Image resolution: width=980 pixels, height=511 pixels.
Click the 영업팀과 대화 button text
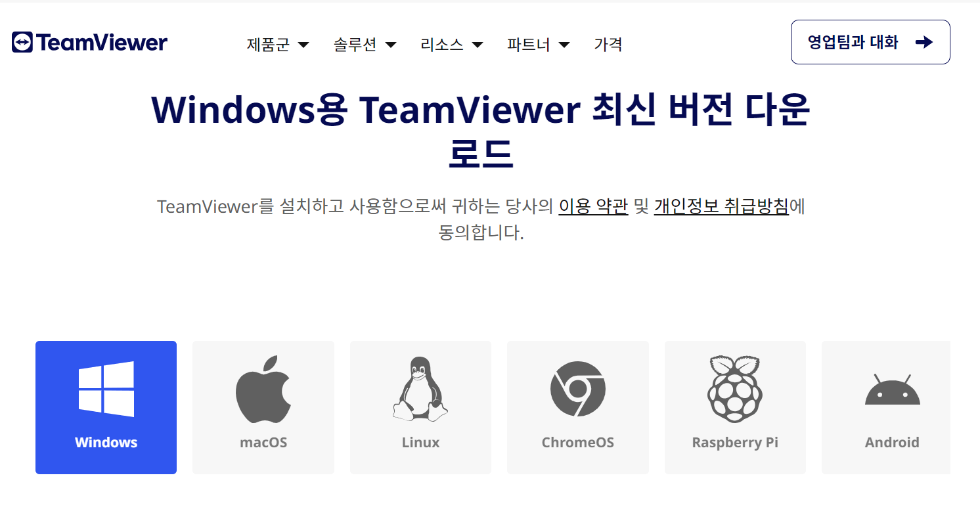853,43
